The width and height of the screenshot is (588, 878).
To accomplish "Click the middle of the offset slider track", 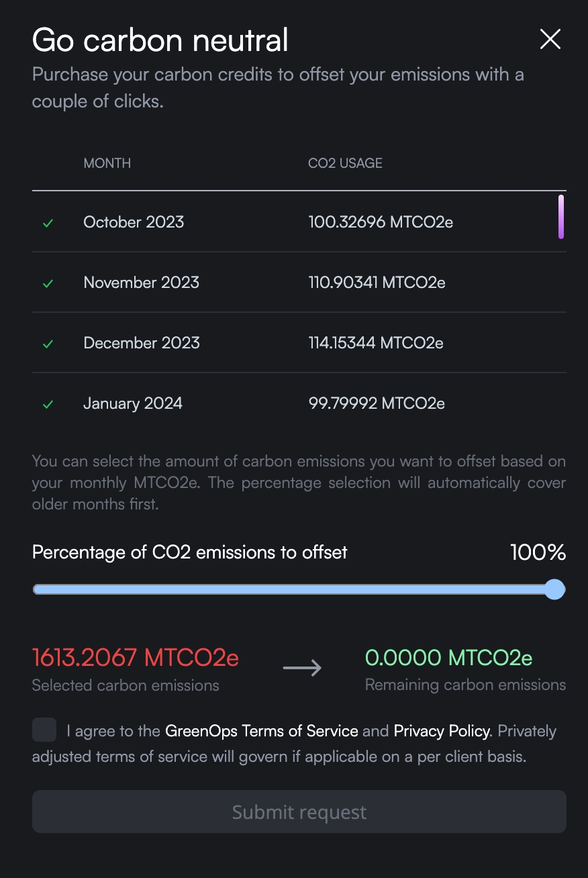I will [x=299, y=590].
